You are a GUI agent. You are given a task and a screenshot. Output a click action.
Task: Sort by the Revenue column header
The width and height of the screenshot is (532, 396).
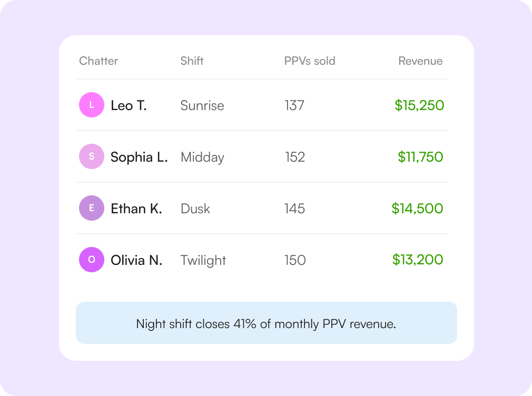click(x=420, y=61)
